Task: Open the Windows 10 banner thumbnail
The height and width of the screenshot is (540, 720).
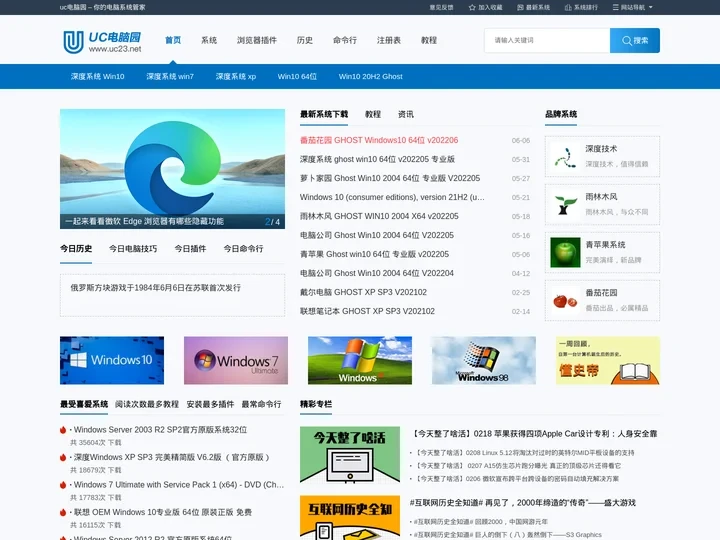Action: pyautogui.click(x=112, y=360)
